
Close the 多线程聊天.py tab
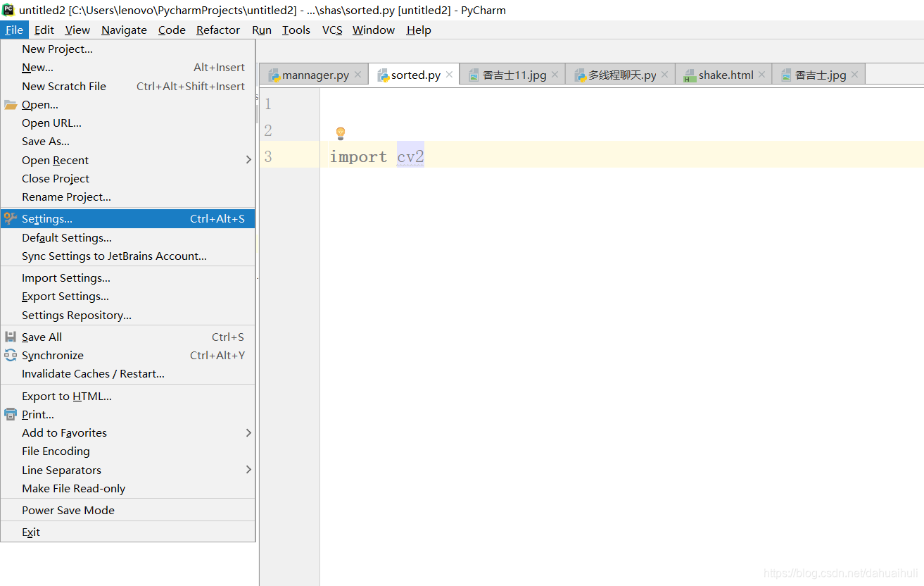click(x=664, y=75)
